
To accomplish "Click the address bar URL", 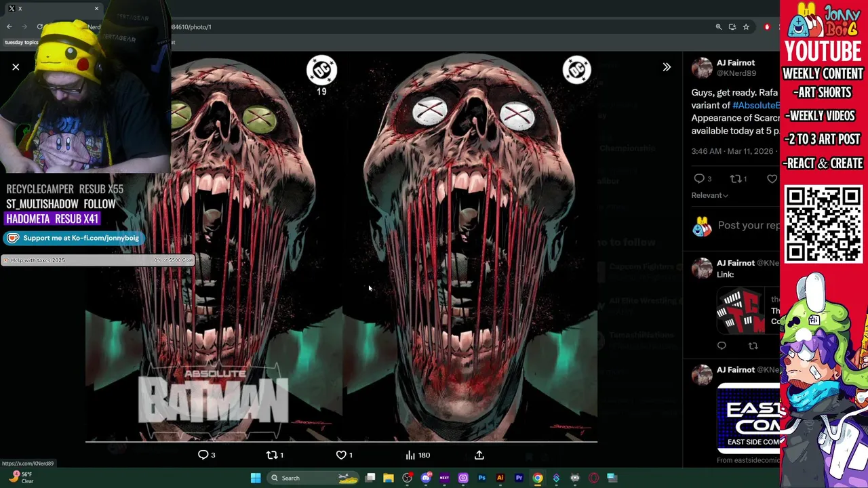I will pos(191,27).
